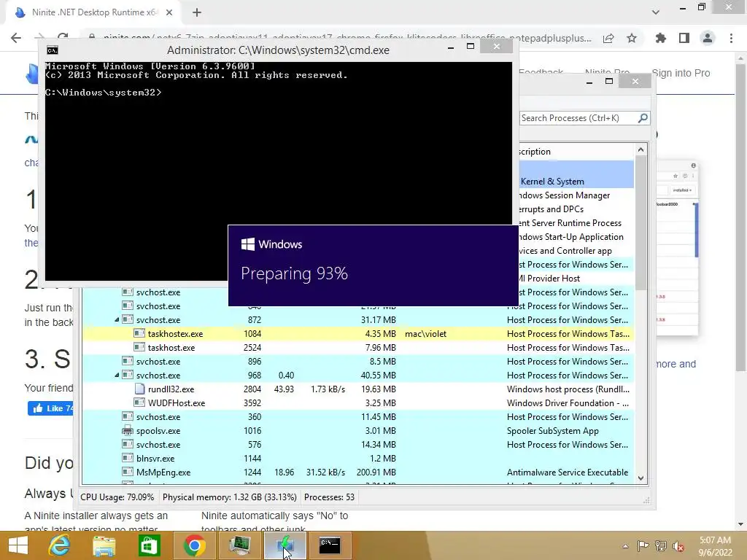Minimize the Process Hacker window
747x560 pixels.
[x=589, y=82]
